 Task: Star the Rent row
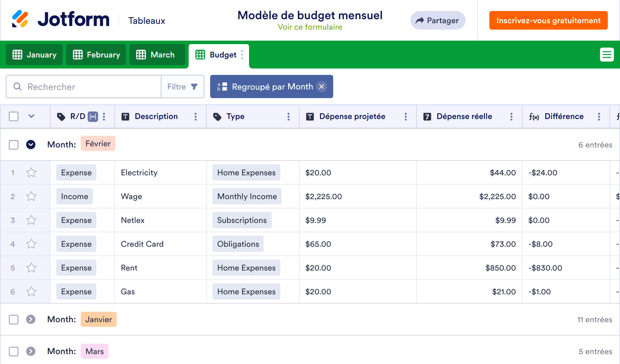click(31, 268)
